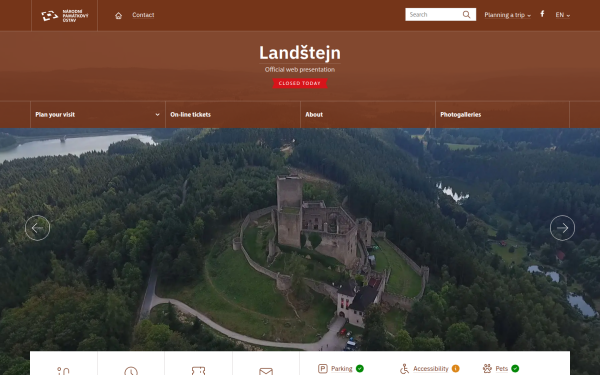The height and width of the screenshot is (375, 600).
Task: Open the EN language selector
Action: tap(562, 15)
